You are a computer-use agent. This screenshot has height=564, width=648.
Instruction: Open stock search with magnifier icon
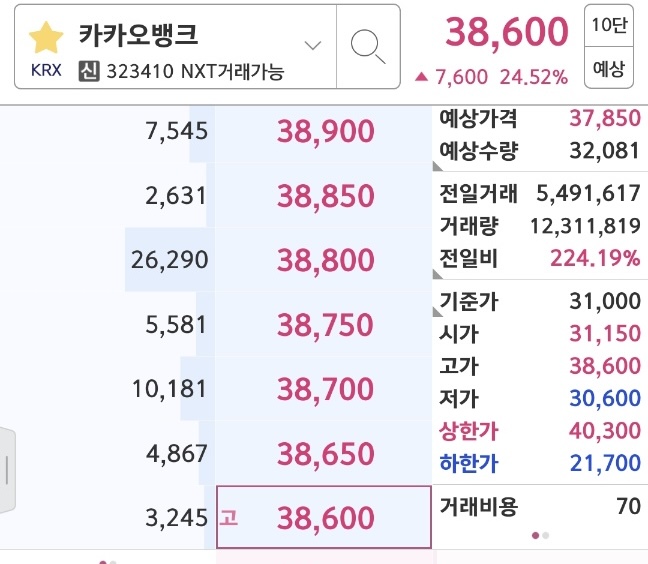368,46
